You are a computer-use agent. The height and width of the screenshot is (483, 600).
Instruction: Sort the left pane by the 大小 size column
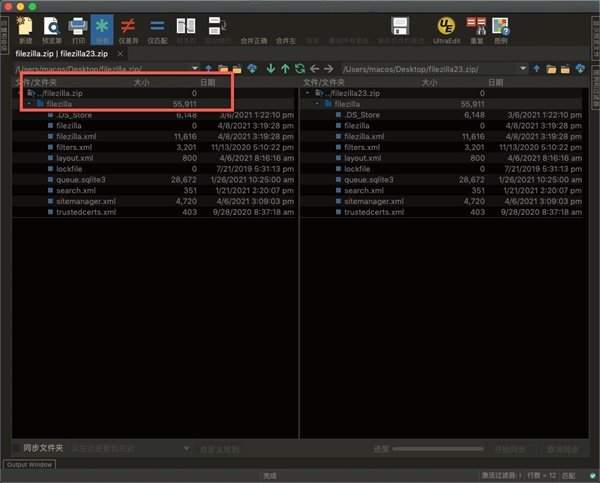click(142, 82)
